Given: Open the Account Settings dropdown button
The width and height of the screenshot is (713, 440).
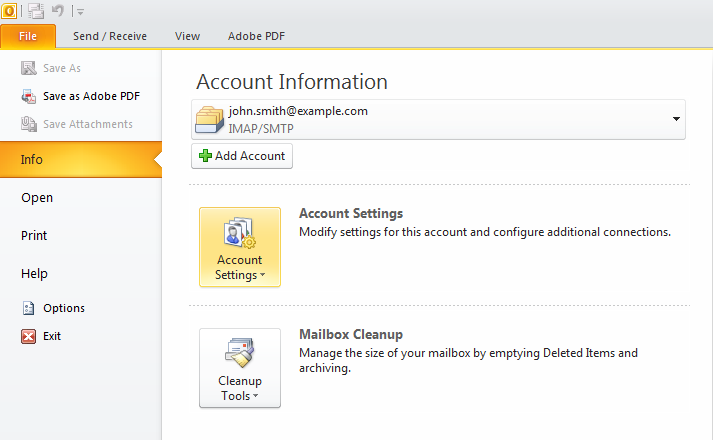Looking at the screenshot, I should pyautogui.click(x=240, y=247).
